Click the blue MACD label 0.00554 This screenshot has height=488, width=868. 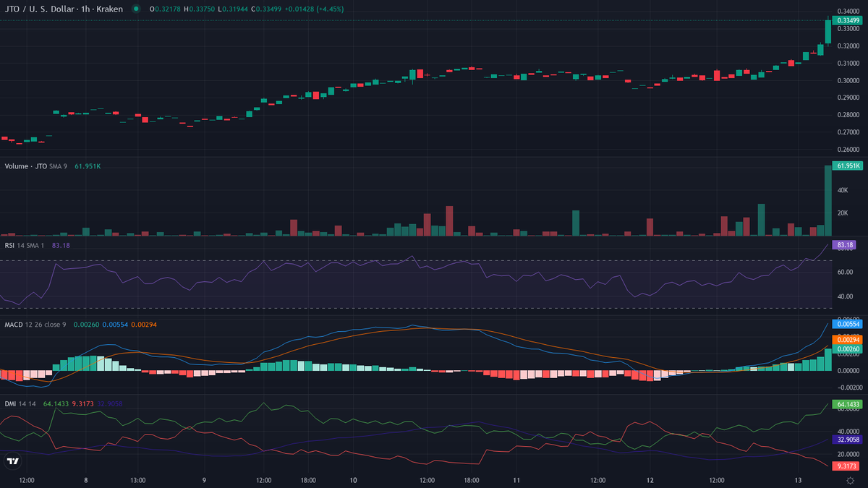point(847,325)
